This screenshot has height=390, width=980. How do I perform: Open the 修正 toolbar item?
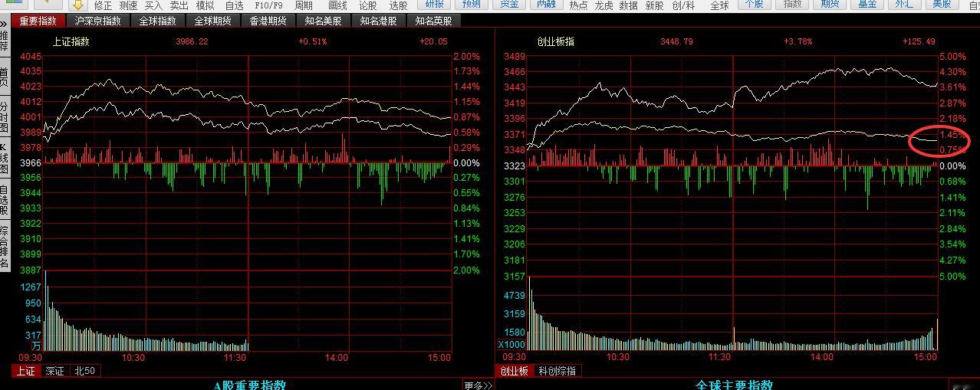click(103, 5)
